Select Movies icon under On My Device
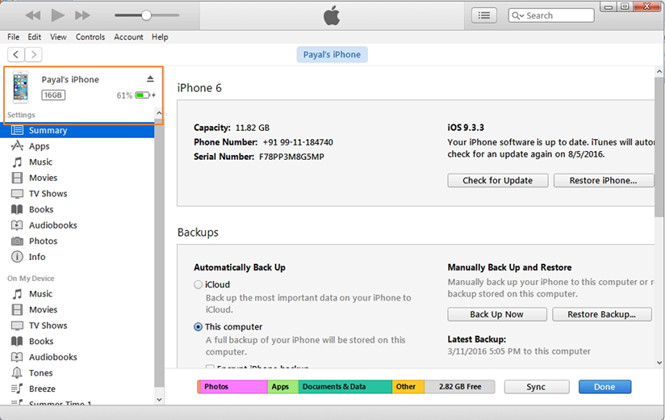665x420 pixels. coord(17,310)
